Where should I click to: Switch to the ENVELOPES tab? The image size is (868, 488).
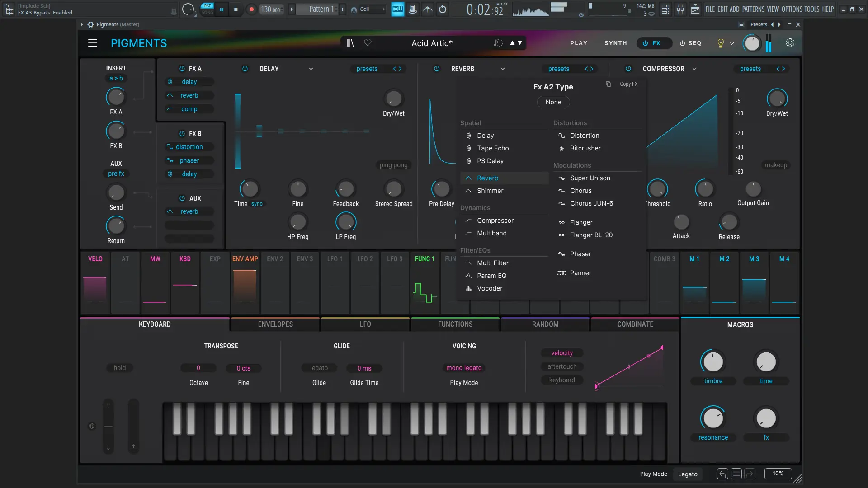tap(275, 324)
